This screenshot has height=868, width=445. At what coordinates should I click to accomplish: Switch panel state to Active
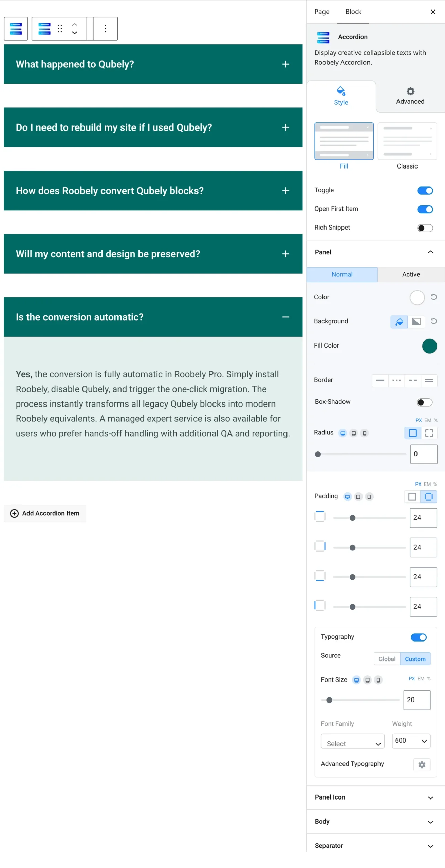[x=411, y=274]
